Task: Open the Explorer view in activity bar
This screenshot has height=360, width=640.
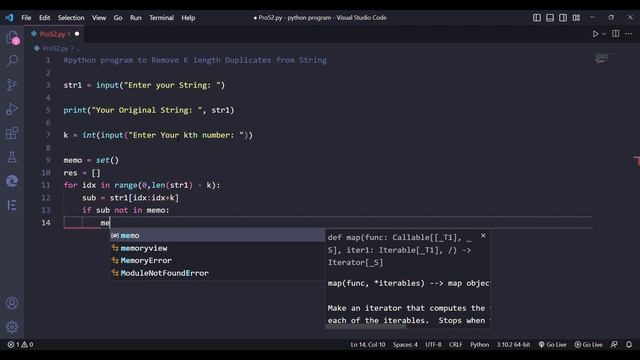Action: 12,38
